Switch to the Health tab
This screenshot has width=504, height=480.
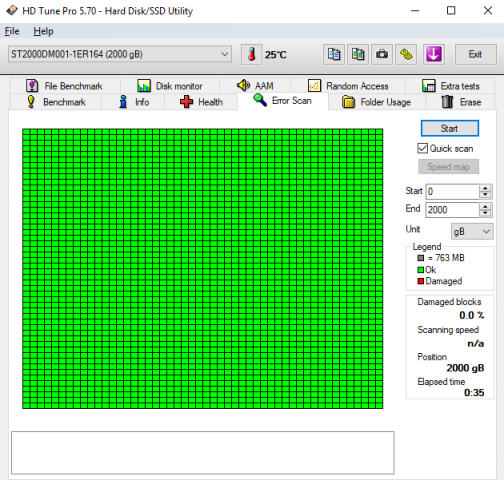(x=201, y=102)
